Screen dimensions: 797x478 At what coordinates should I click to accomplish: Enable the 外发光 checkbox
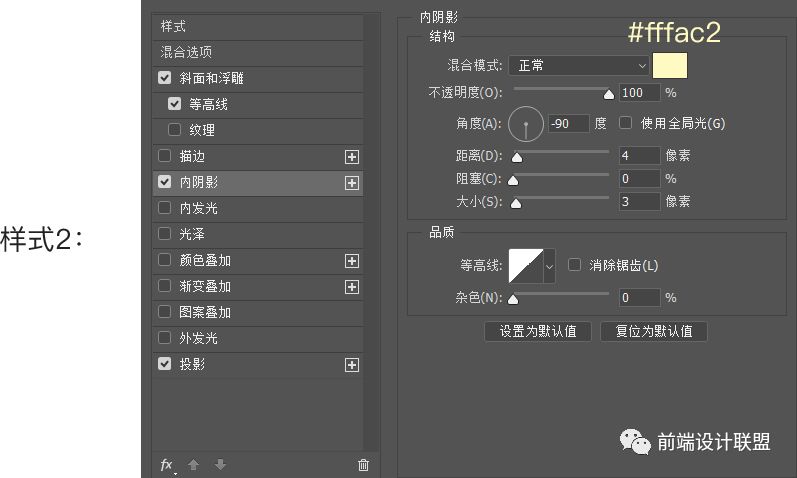(164, 338)
